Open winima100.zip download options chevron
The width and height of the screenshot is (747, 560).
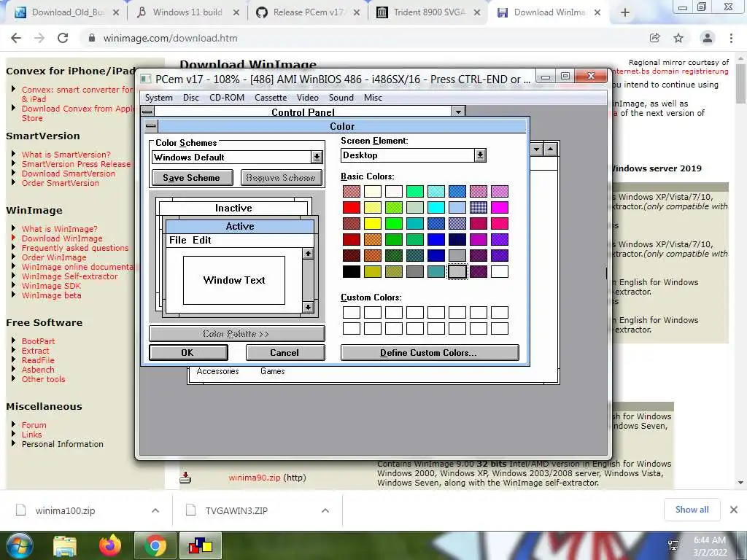tap(155, 510)
